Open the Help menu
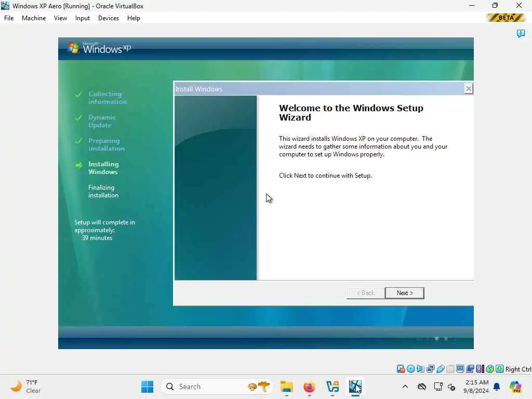Screen dimensions: 532x399 pyautogui.click(x=134, y=18)
